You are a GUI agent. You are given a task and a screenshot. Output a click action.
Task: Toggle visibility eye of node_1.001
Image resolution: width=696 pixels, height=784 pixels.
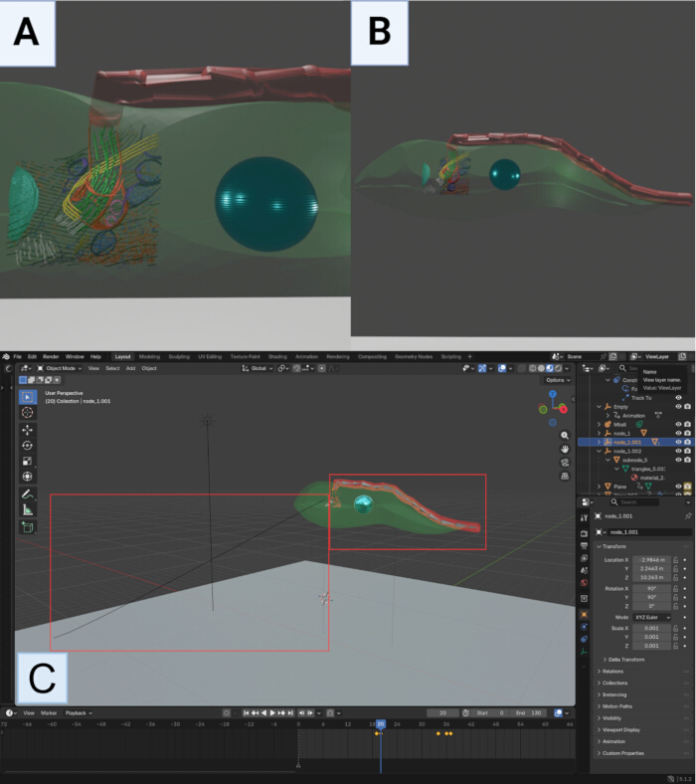tap(678, 442)
